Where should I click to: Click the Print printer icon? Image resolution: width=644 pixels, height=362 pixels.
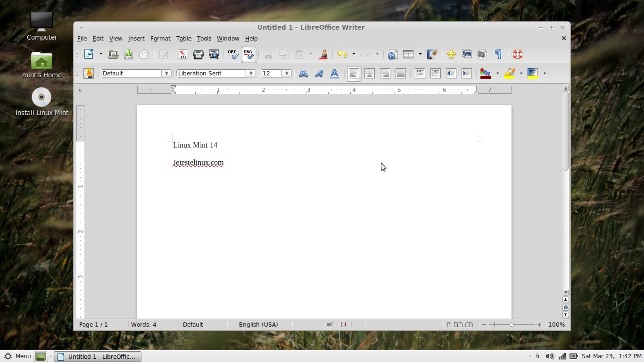(198, 54)
